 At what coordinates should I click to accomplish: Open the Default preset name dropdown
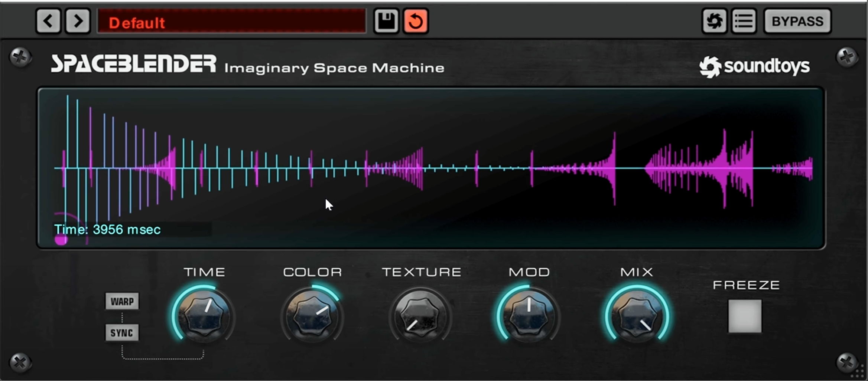point(231,22)
